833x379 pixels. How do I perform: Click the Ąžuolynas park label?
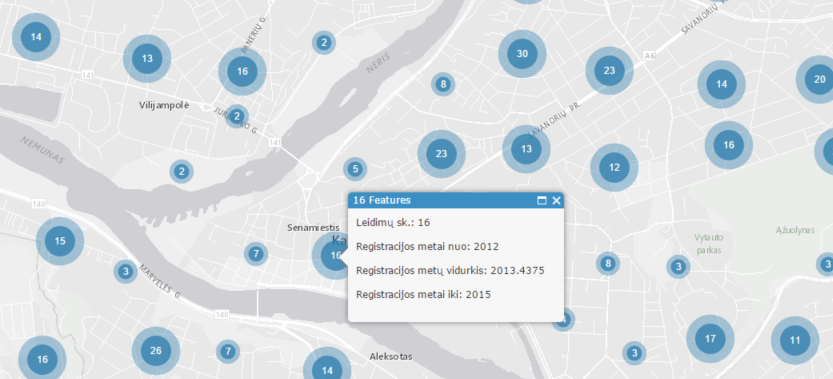click(794, 230)
